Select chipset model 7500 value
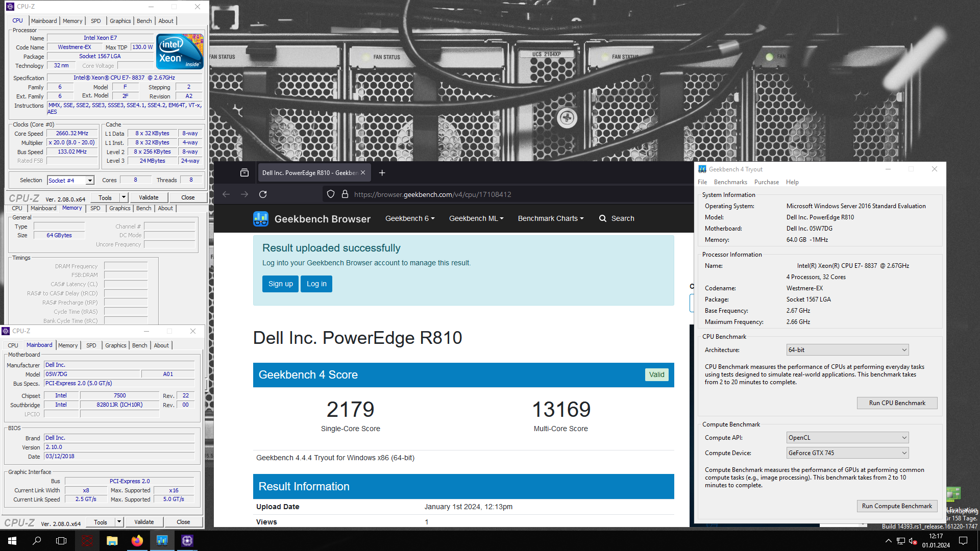Image resolution: width=980 pixels, height=551 pixels. (x=119, y=396)
